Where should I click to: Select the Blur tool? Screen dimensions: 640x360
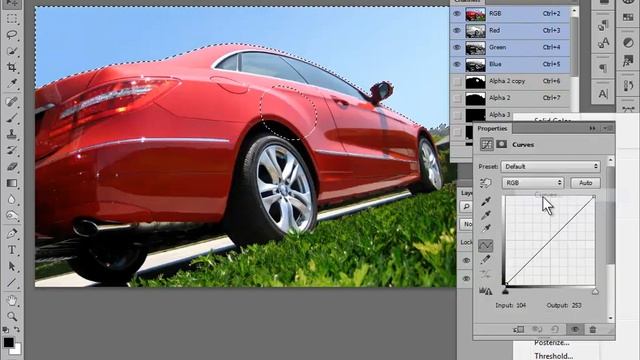tap(12, 199)
